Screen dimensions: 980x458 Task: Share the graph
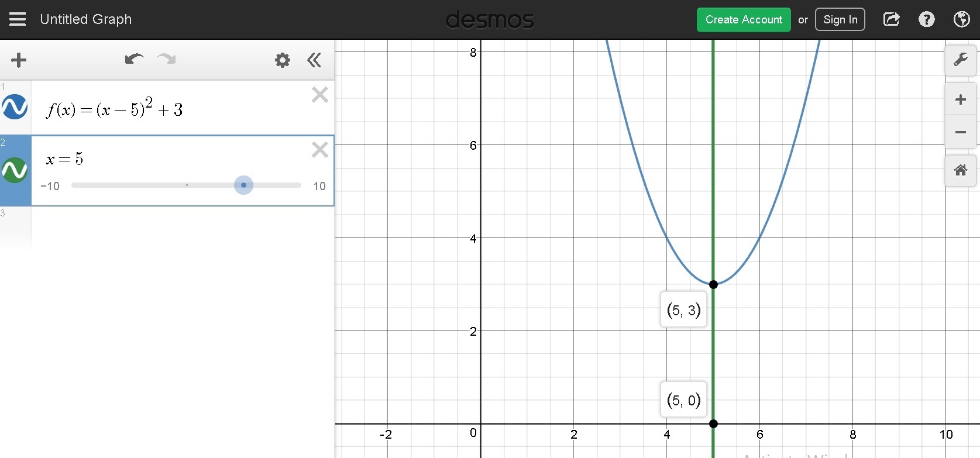891,19
